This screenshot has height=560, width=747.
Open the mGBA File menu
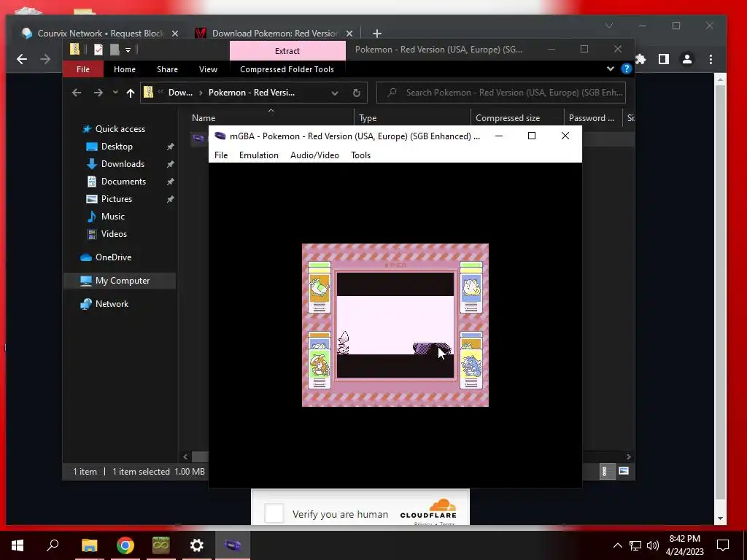[x=221, y=155]
